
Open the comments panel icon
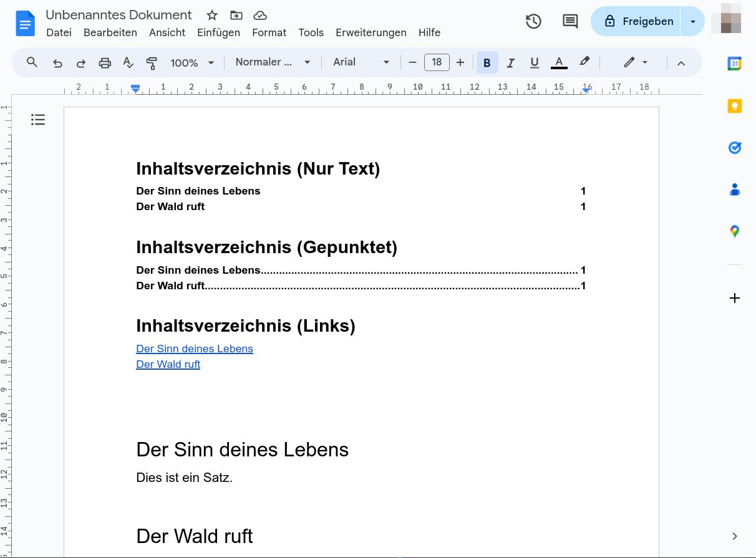(569, 21)
